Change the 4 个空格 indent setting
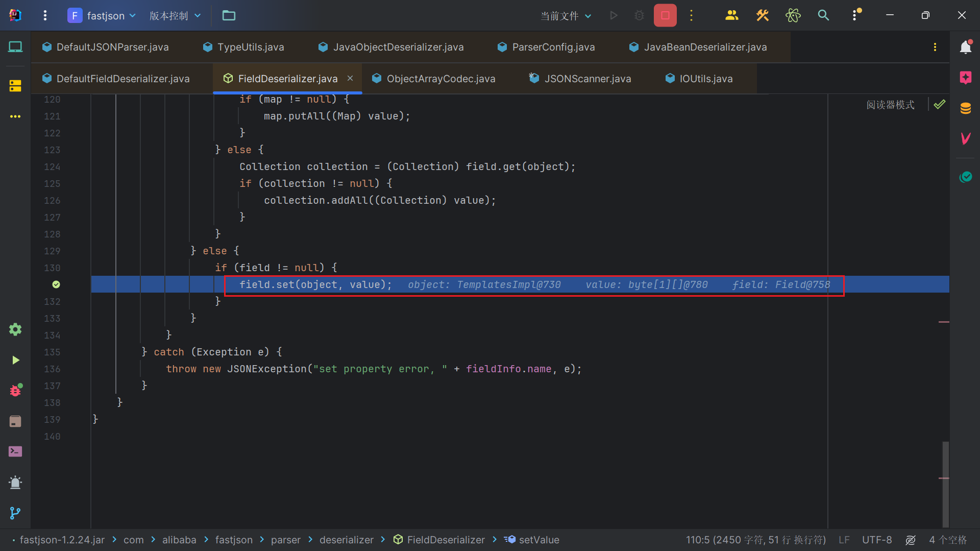Screen dimensions: 980x551 pos(948,540)
